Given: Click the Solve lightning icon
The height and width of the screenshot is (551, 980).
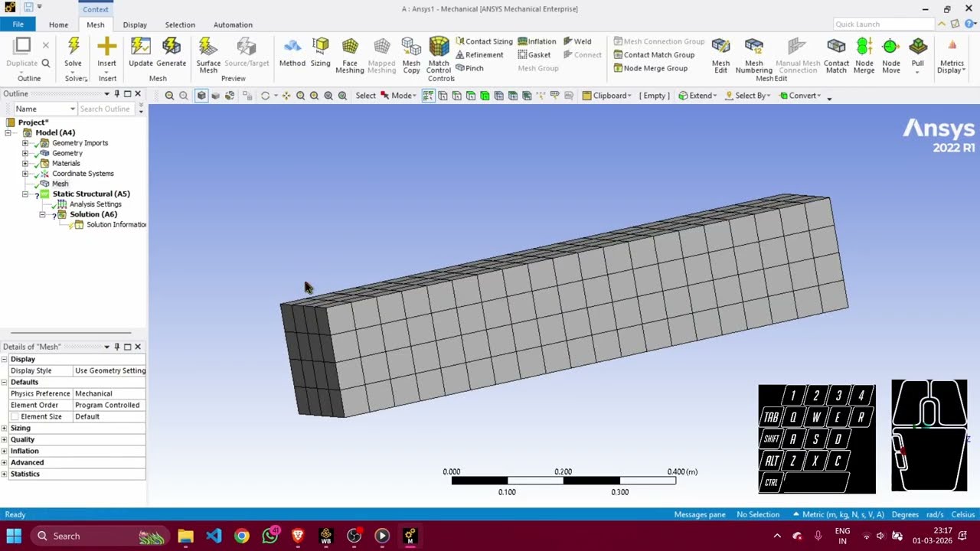Looking at the screenshot, I should pos(73,47).
